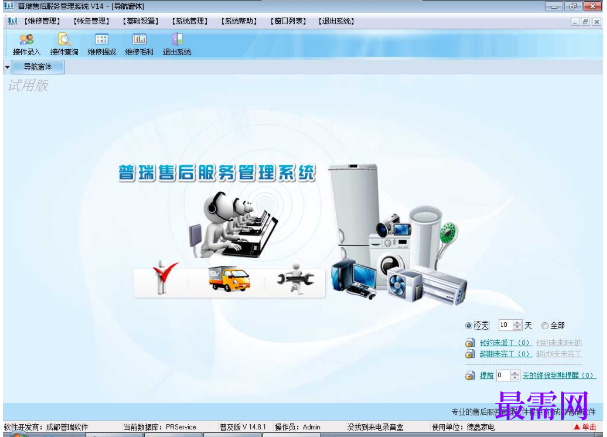Click the days input field showing 10
Viewport: 607px width, 437px height.
coord(506,325)
